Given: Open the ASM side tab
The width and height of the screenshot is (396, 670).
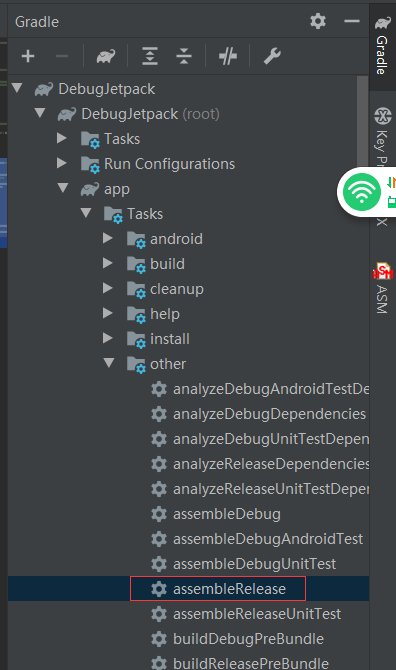Looking at the screenshot, I should (382, 288).
